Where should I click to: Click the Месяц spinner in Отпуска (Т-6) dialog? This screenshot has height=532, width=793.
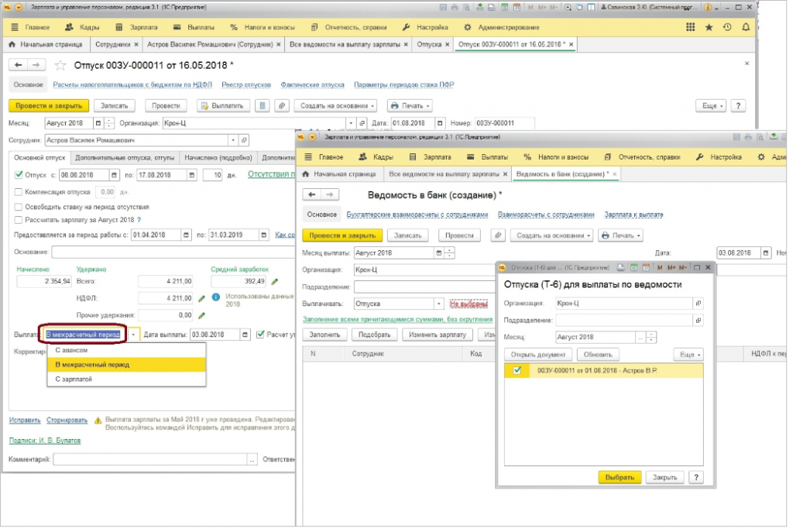coord(651,338)
